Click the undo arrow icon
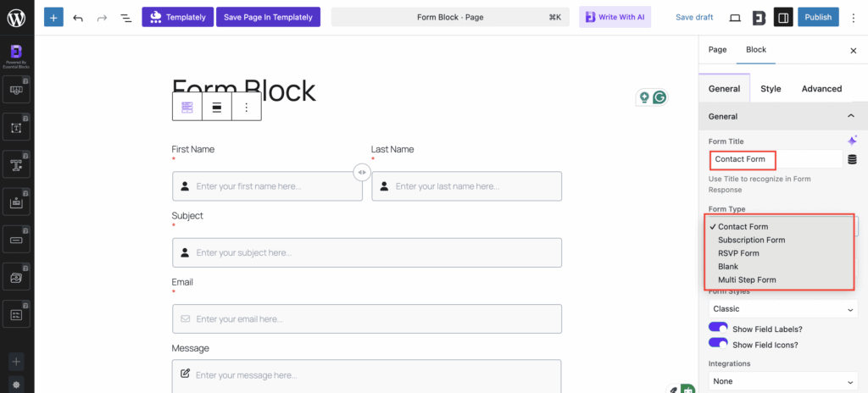868x393 pixels. [78, 17]
